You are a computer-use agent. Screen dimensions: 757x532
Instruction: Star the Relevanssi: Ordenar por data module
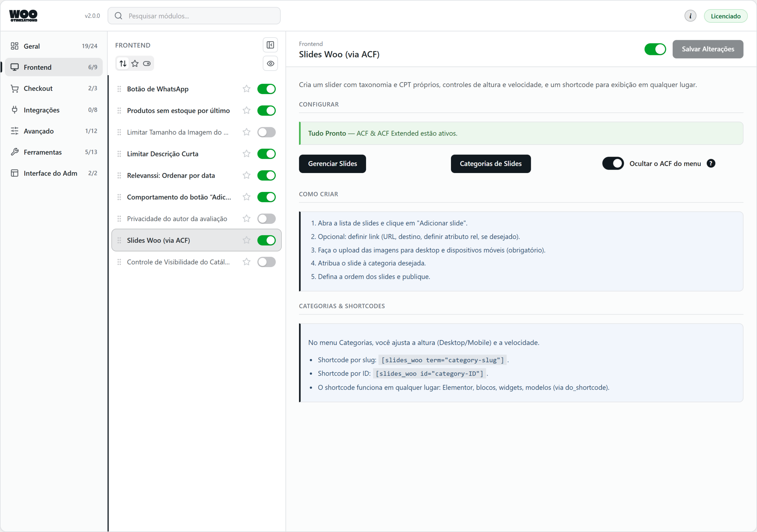246,175
